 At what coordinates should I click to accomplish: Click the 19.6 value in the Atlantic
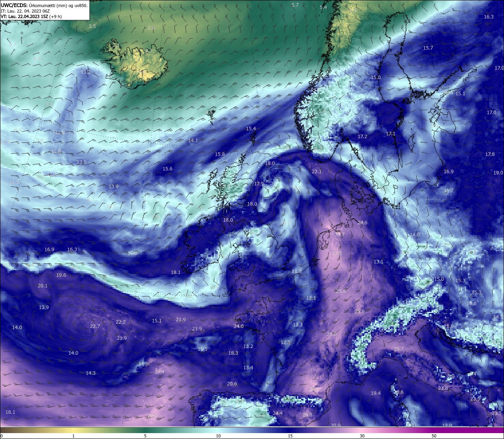tap(61, 275)
